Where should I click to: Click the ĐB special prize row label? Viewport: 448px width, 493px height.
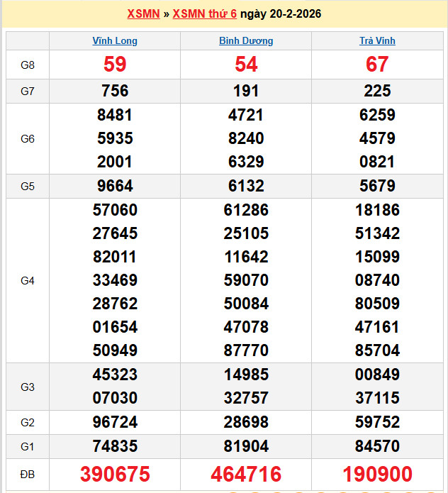28,474
